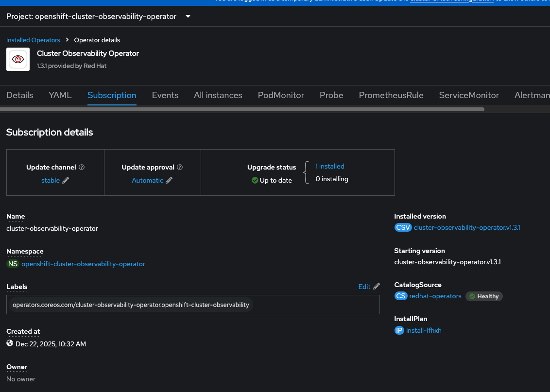Click the Automatic approval link
Viewport: 550px width, 392px height.
(147, 180)
